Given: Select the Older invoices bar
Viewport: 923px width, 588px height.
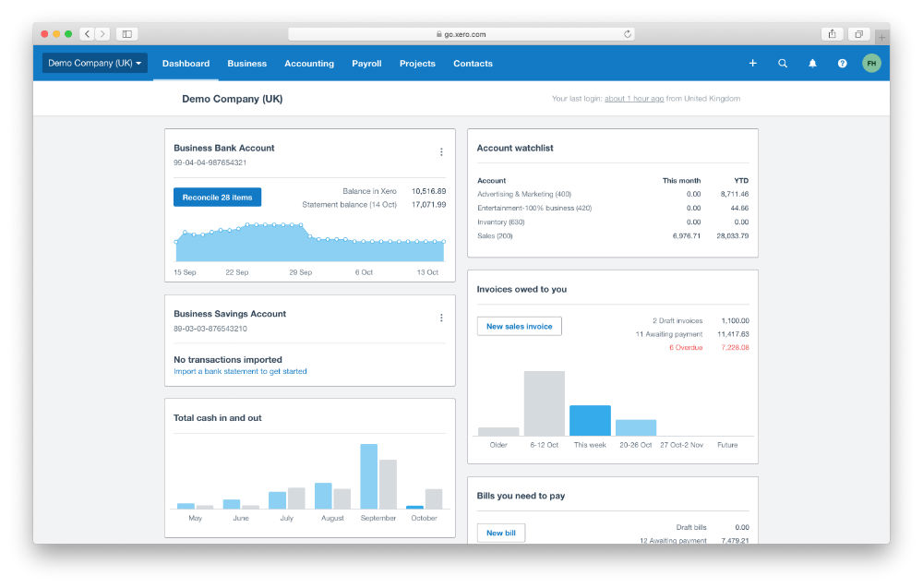Looking at the screenshot, I should [498, 431].
